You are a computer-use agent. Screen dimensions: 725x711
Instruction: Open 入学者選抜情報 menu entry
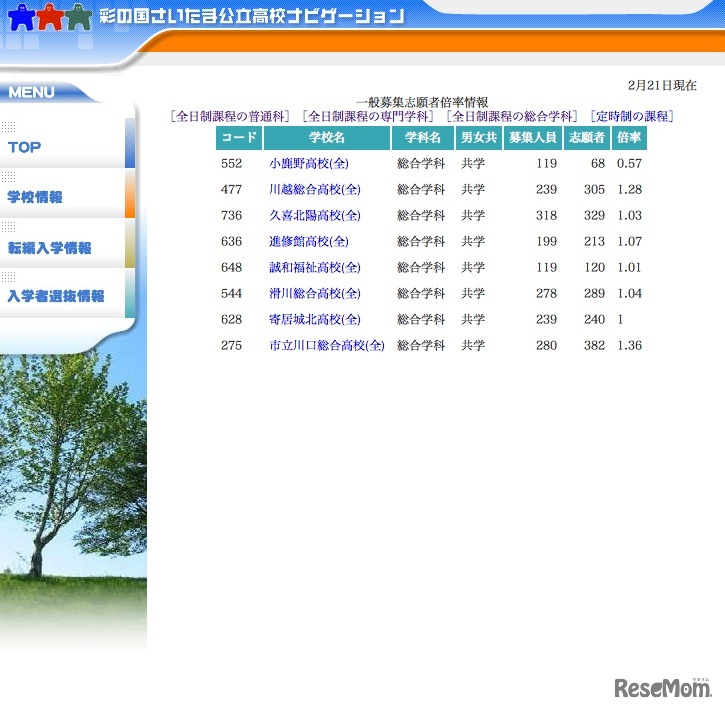pos(55,296)
